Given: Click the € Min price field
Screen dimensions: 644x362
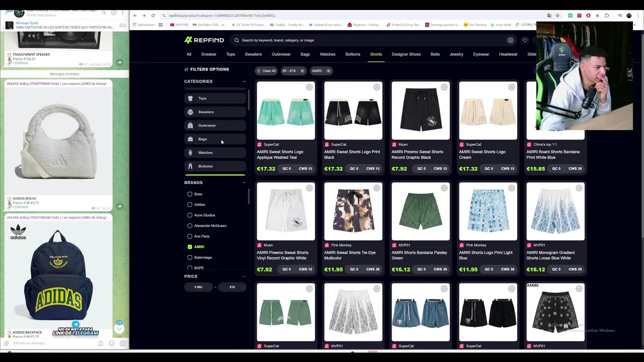Looking at the screenshot, I should (x=198, y=287).
